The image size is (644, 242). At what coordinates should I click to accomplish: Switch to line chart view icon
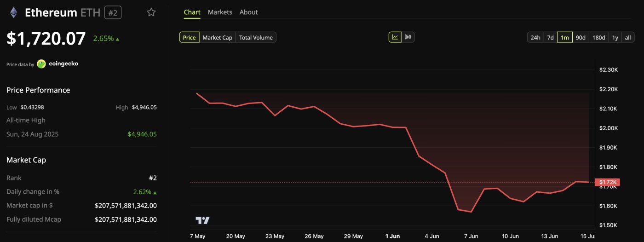[x=395, y=37]
